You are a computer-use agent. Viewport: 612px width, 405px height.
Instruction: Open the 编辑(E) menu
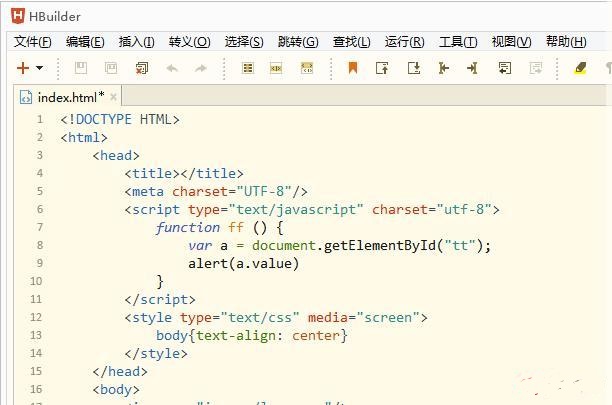tap(85, 41)
